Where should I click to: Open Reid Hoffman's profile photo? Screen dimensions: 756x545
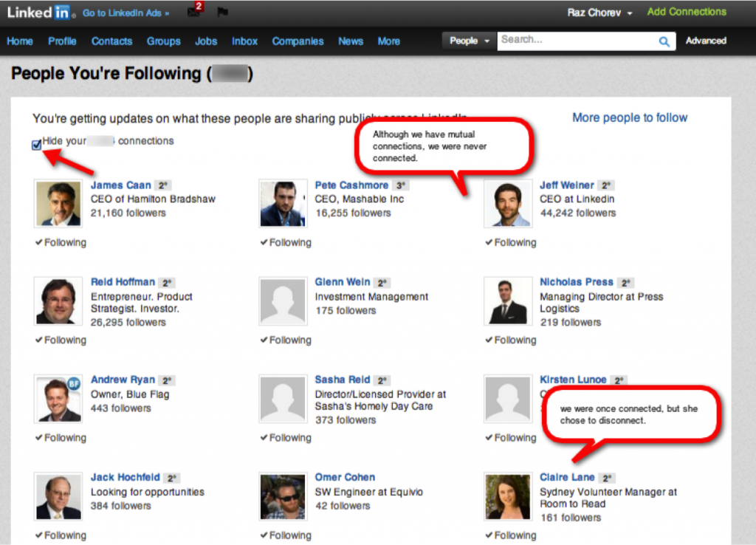[58, 301]
